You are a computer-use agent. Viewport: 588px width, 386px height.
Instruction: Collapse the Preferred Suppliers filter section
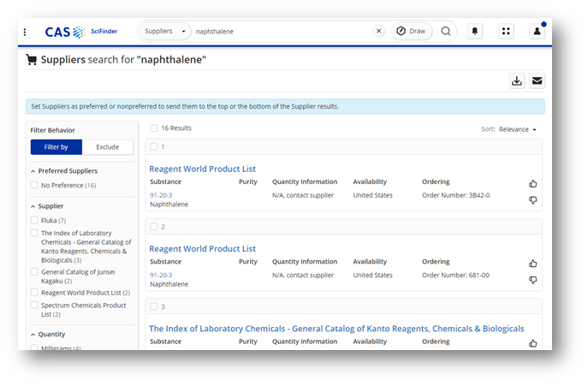[x=33, y=171]
